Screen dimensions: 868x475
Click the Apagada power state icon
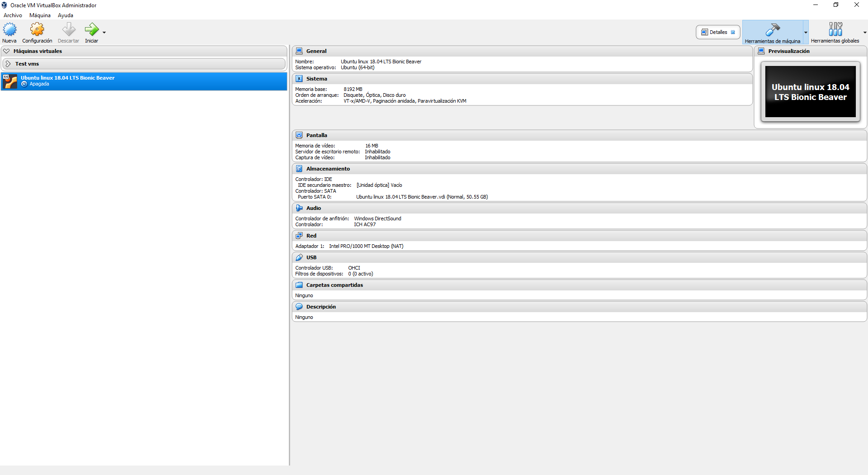coord(24,84)
